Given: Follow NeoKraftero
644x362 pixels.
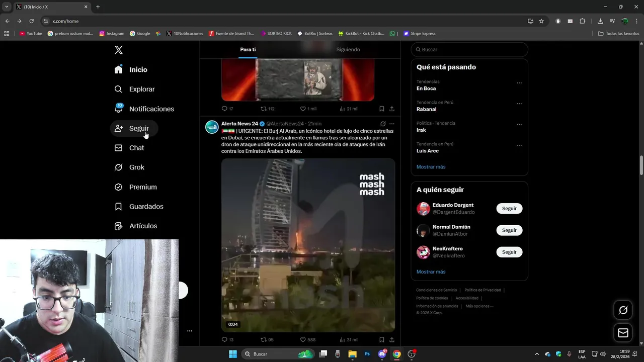Looking at the screenshot, I should 509,252.
